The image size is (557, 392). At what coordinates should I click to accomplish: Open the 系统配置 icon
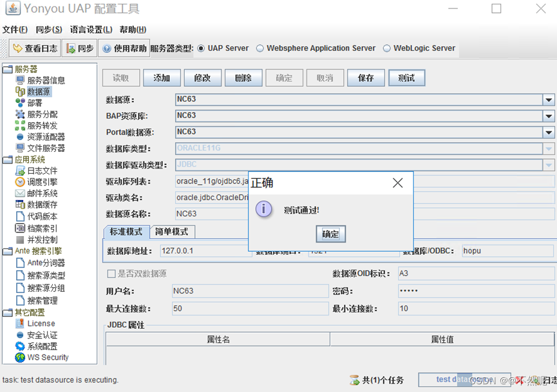20,346
